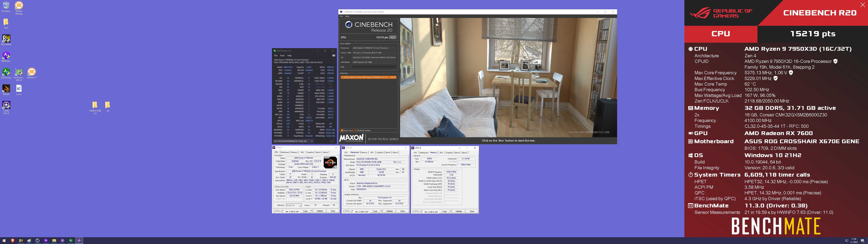Open the ZenTimings Help menu
Image resolution: width=868 pixels, height=244 pixels.
pos(289,56)
